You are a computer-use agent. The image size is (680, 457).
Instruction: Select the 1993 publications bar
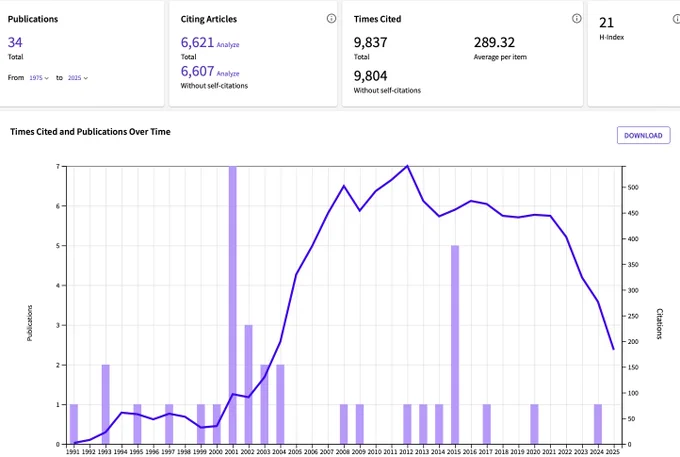(x=105, y=405)
